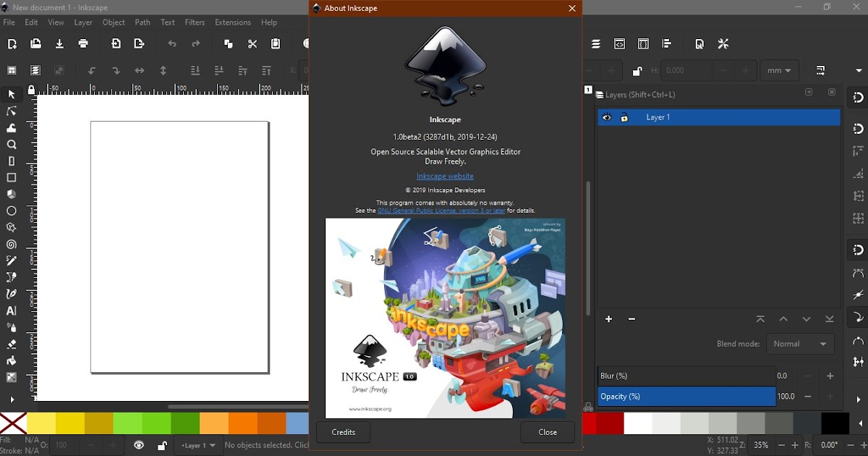Open a document with folder icon

pos(36,44)
